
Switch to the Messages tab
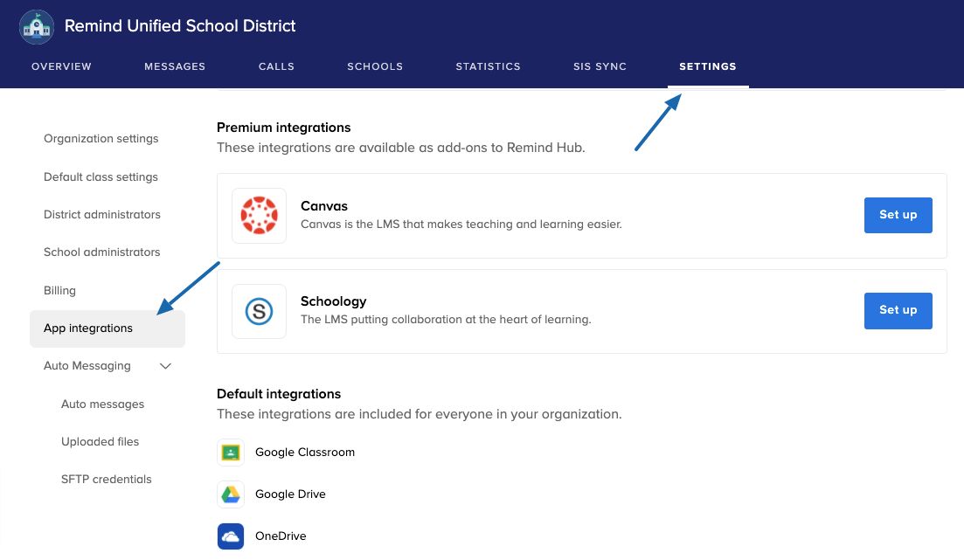tap(175, 66)
